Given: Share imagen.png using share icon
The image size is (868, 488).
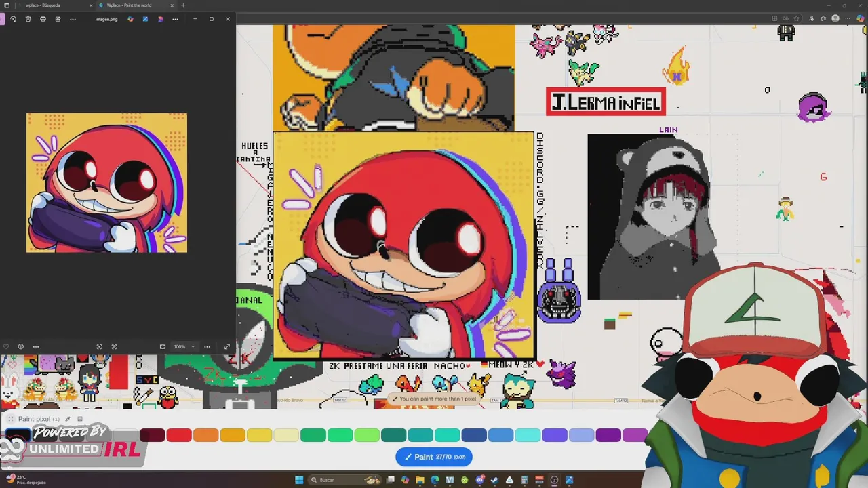Looking at the screenshot, I should click(58, 19).
